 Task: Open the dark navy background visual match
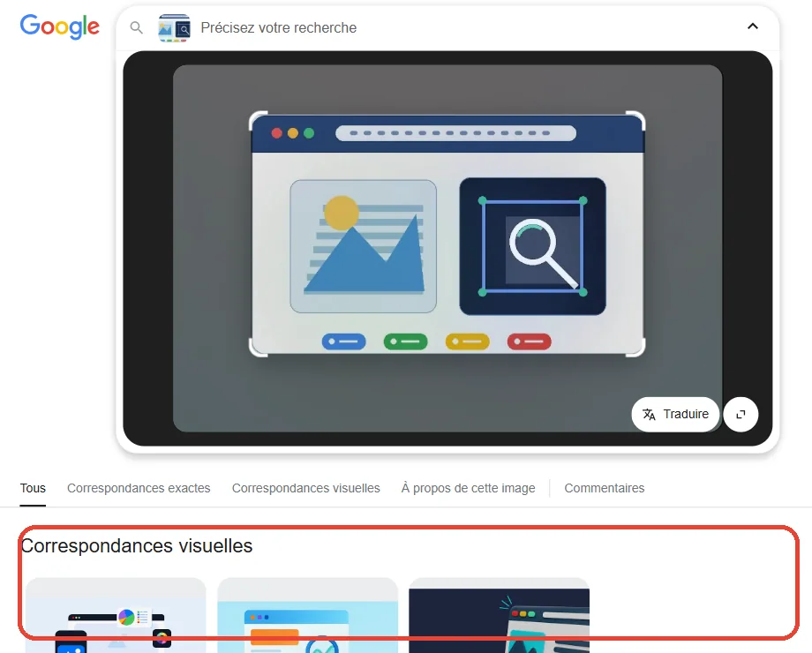[500, 616]
